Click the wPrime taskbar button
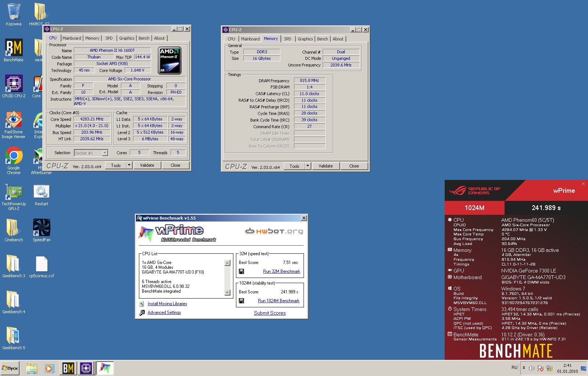The width and height of the screenshot is (588, 376). [x=105, y=368]
